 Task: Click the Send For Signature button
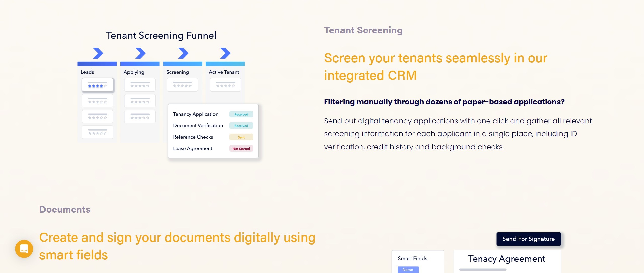529,239
